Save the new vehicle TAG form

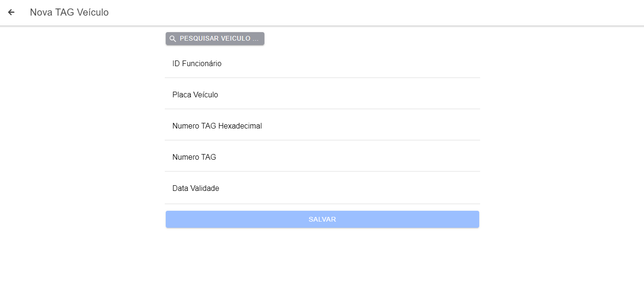(322, 219)
